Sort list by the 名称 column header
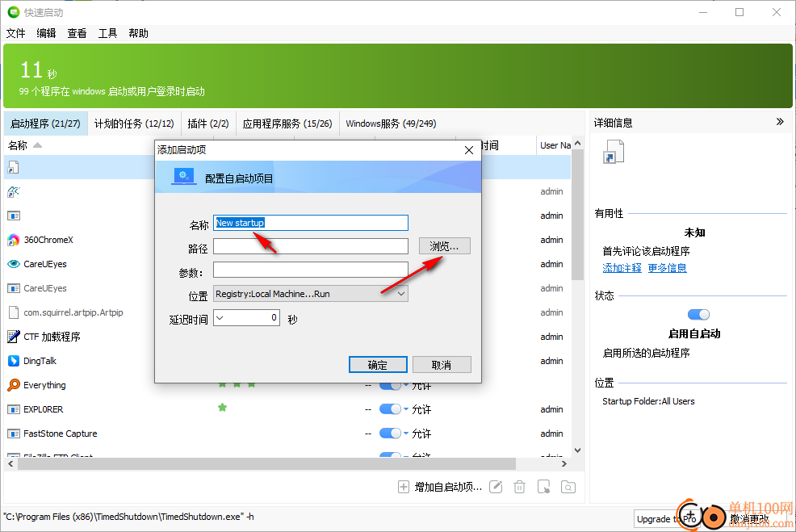The image size is (796, 532). click(18, 145)
